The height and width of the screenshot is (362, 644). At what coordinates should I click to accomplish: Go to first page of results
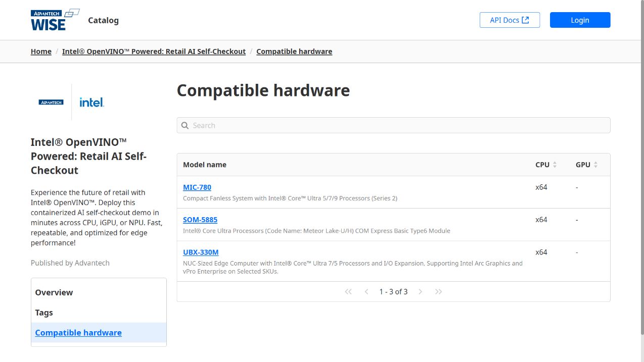pos(348,292)
